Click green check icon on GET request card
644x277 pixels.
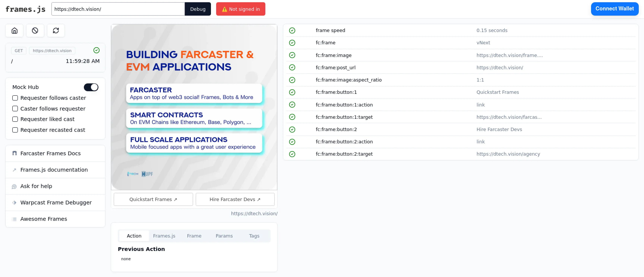click(x=97, y=50)
